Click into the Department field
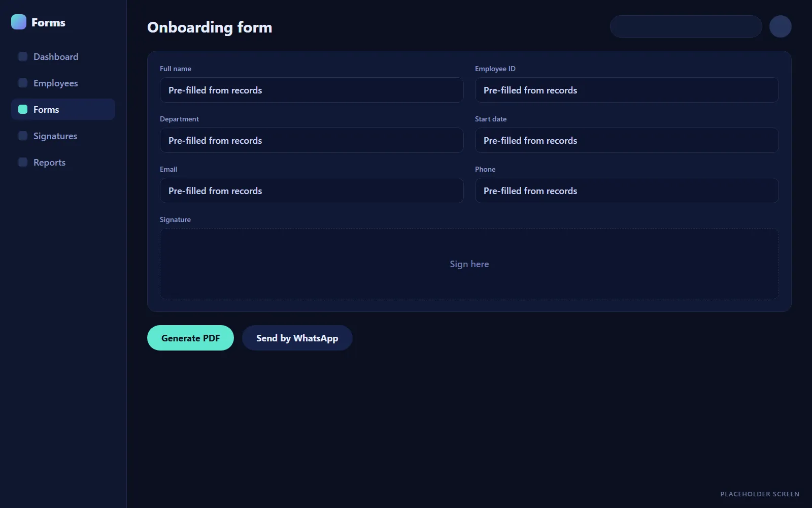The height and width of the screenshot is (508, 812). tap(312, 140)
